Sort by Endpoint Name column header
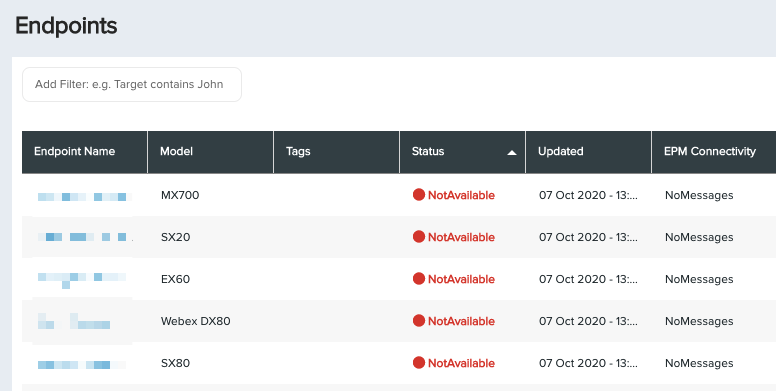 (x=74, y=151)
